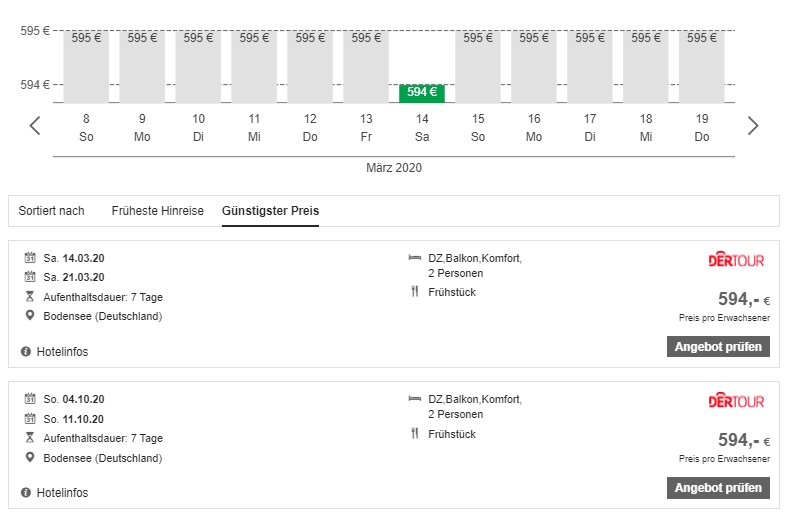Select the green 594 € bar

[422, 93]
